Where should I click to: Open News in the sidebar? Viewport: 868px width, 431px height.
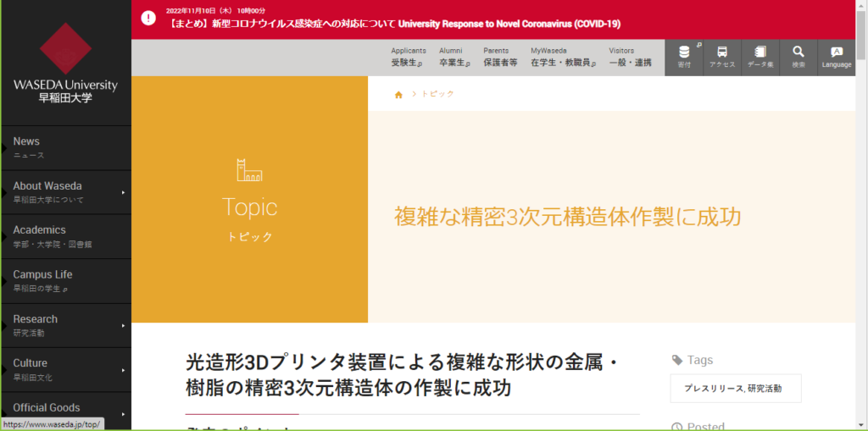point(66,147)
